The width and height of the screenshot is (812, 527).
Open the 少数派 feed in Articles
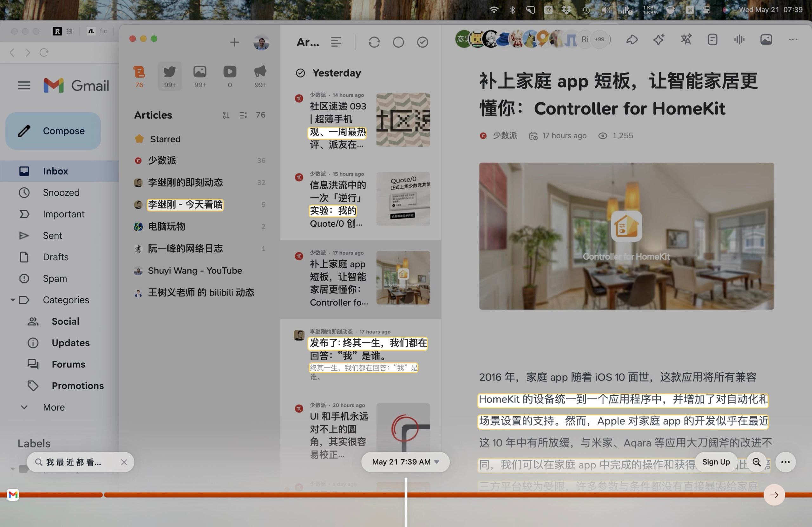[162, 160]
